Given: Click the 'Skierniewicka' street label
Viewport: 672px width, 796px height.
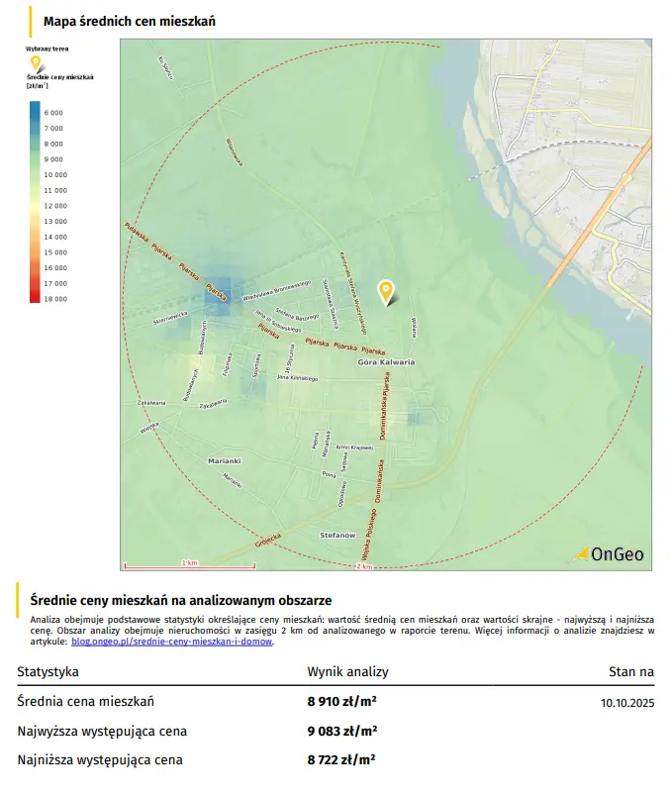Looking at the screenshot, I should [170, 318].
